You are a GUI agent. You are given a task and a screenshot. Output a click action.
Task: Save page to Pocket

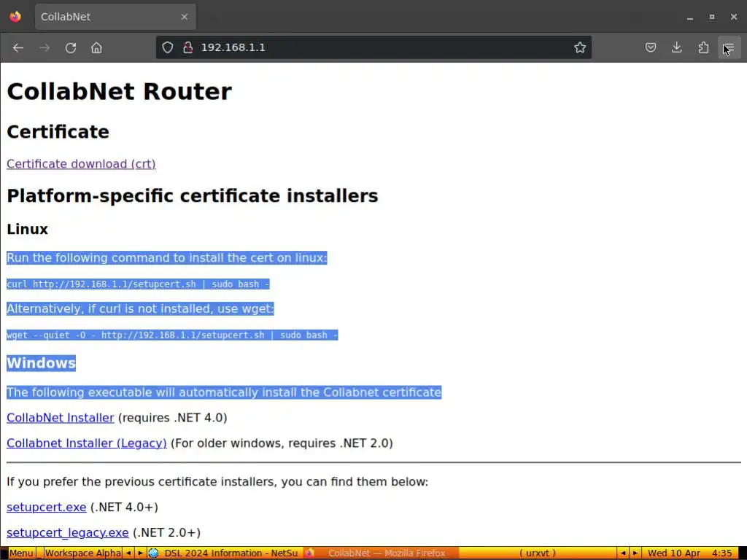tap(651, 47)
